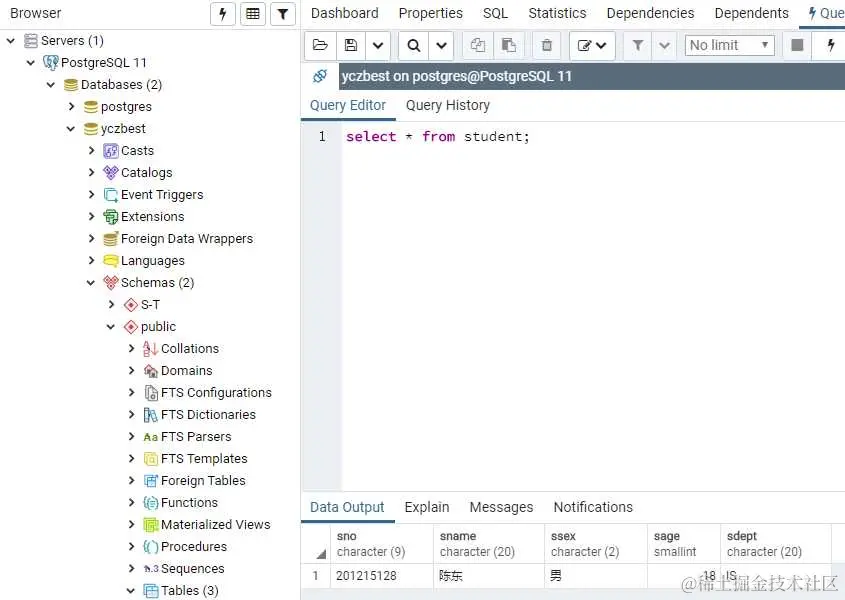Click the Foreign Data Wrappers node icon

(110, 238)
